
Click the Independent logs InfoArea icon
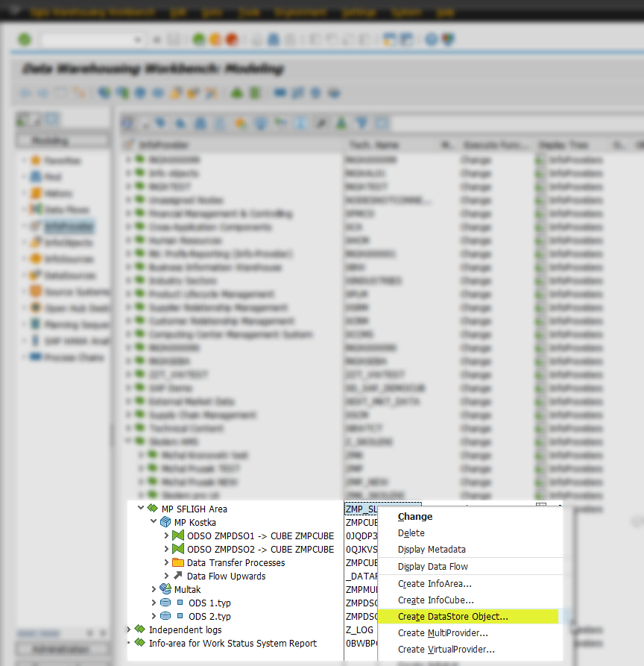coord(139,630)
